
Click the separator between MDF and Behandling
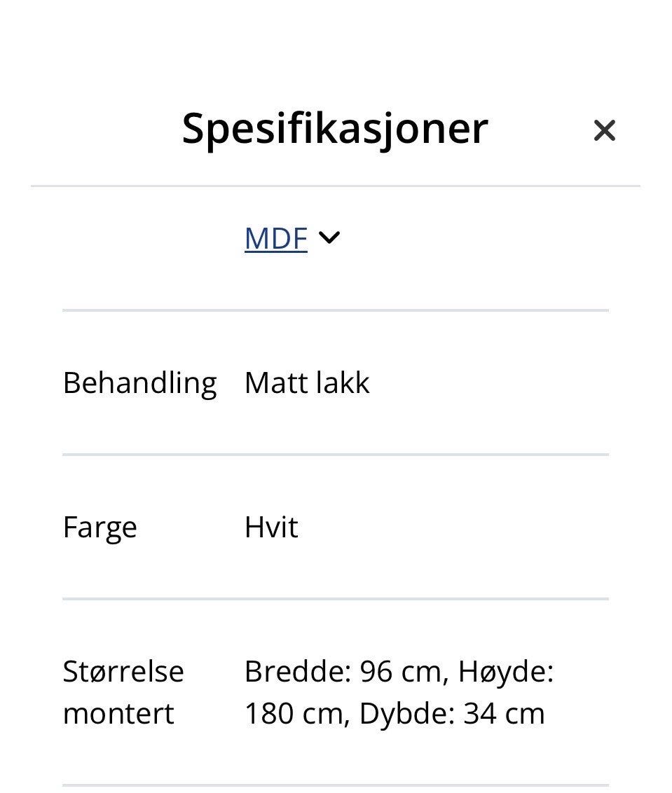pos(335,310)
